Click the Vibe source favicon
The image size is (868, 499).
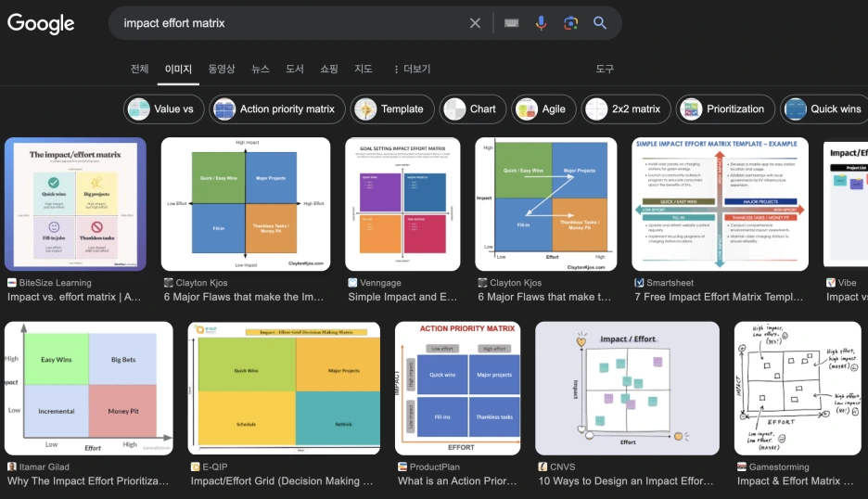click(x=831, y=283)
